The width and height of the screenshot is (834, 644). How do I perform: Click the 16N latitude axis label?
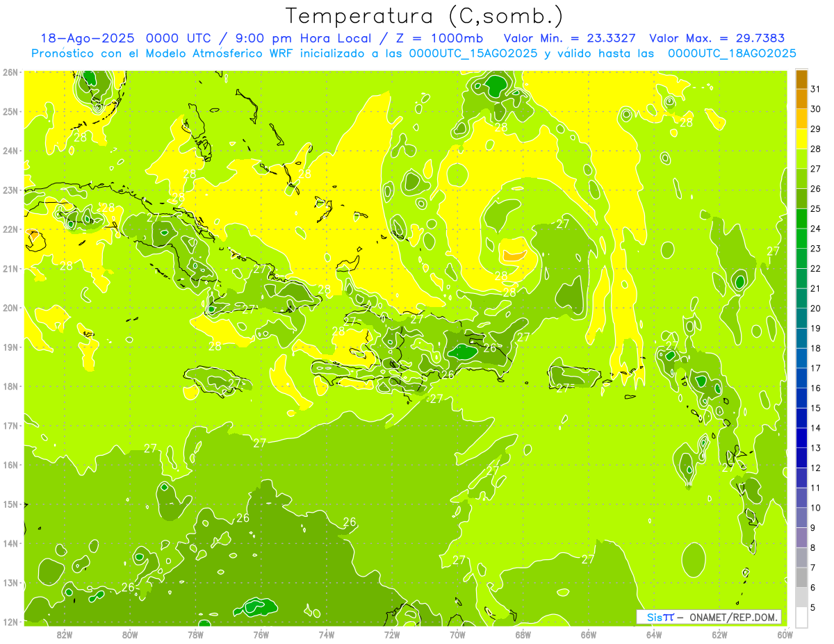[x=10, y=465]
